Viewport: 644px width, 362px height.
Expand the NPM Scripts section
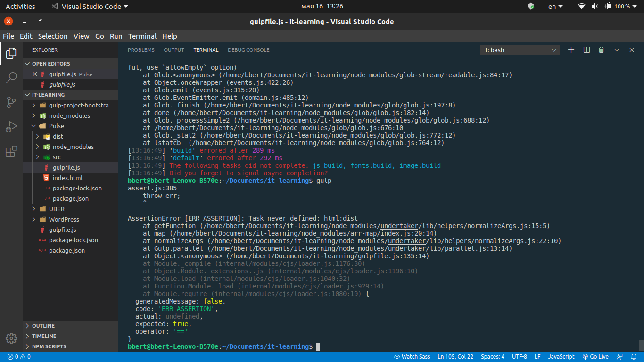coord(71,346)
